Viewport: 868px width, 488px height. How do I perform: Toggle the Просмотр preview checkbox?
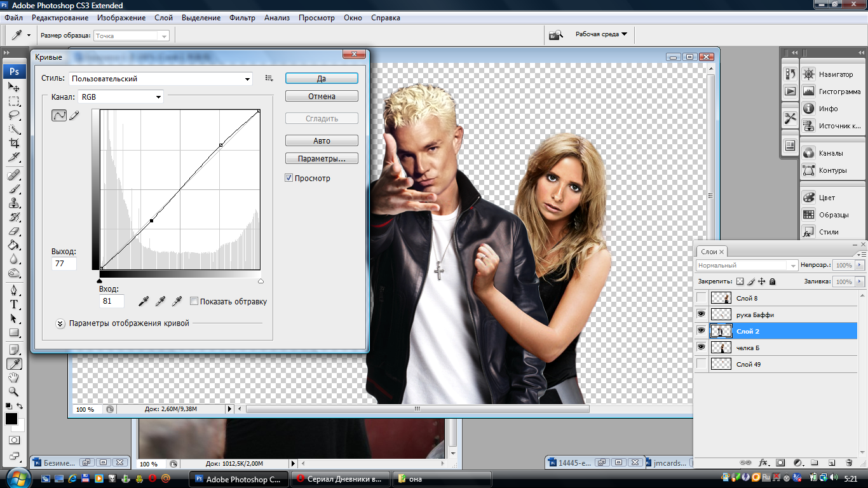288,178
